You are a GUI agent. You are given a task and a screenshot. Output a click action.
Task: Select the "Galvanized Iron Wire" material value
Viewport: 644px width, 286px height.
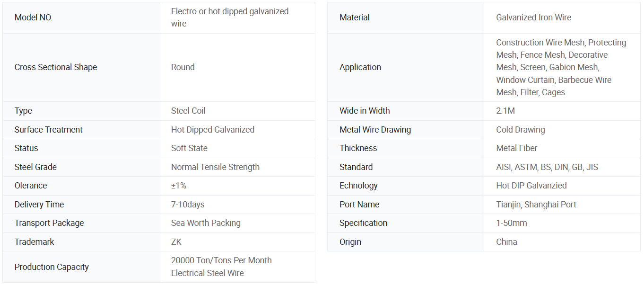point(533,18)
